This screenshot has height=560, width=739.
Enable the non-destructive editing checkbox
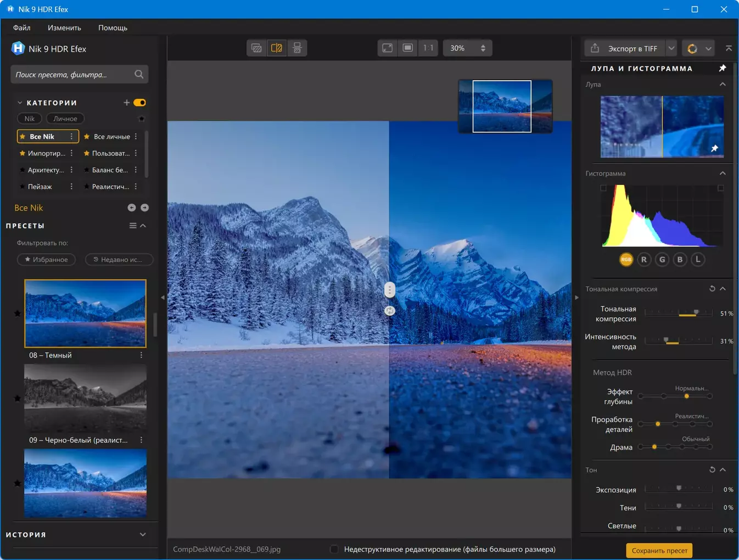pos(334,549)
